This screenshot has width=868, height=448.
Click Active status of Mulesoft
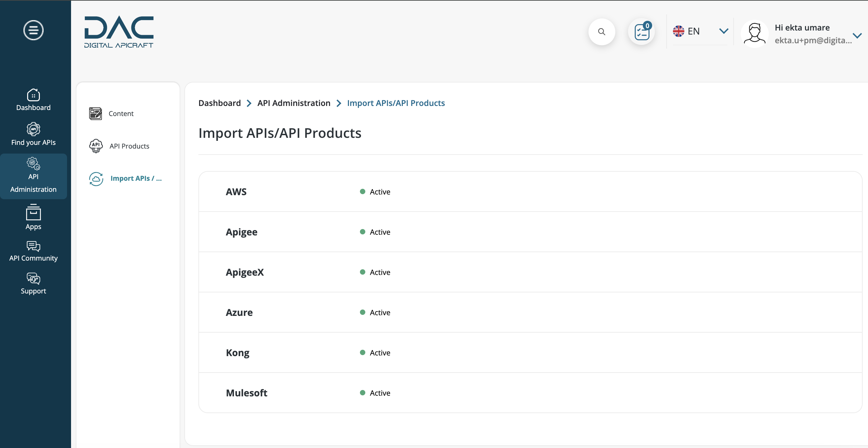(x=375, y=393)
